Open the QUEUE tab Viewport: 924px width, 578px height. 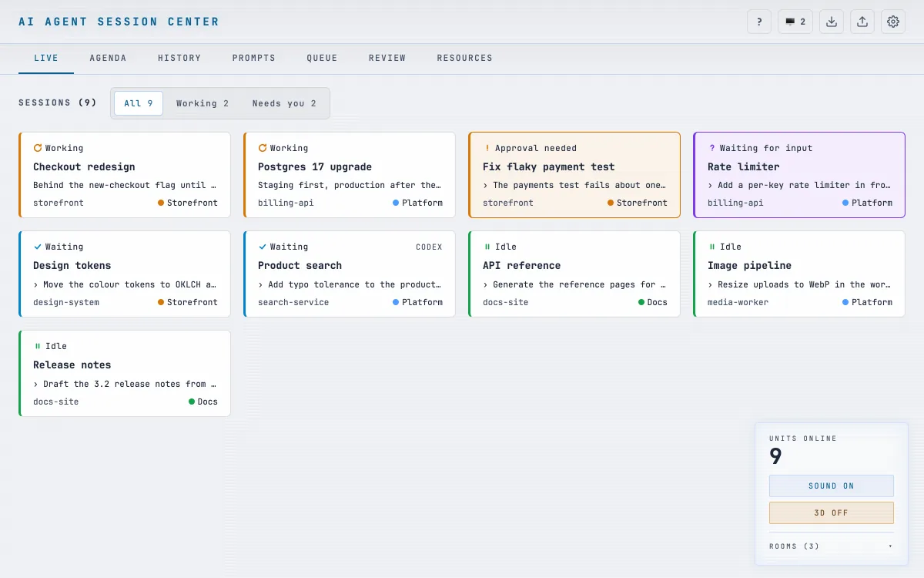click(x=322, y=58)
